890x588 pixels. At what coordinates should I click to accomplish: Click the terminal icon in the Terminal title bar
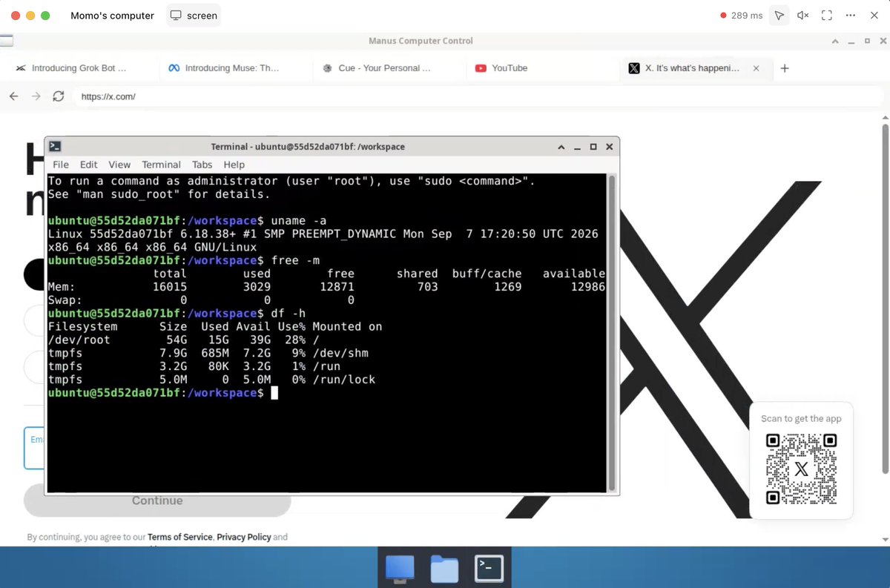coord(55,147)
